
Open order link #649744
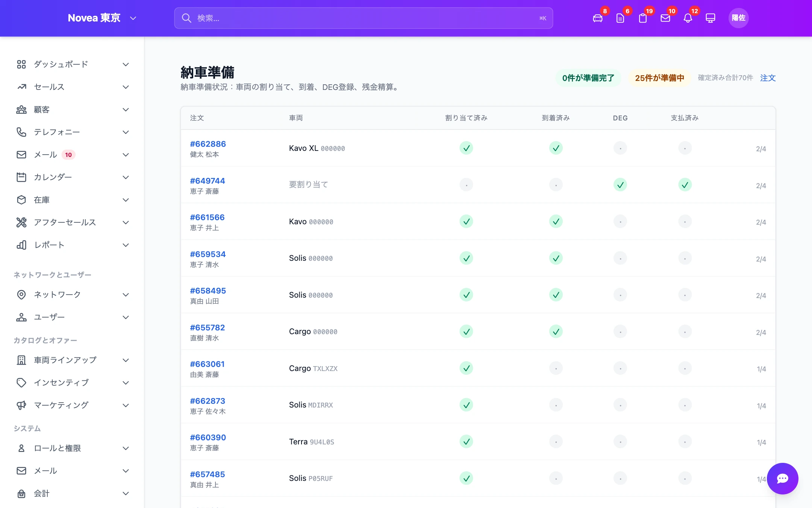(x=208, y=181)
